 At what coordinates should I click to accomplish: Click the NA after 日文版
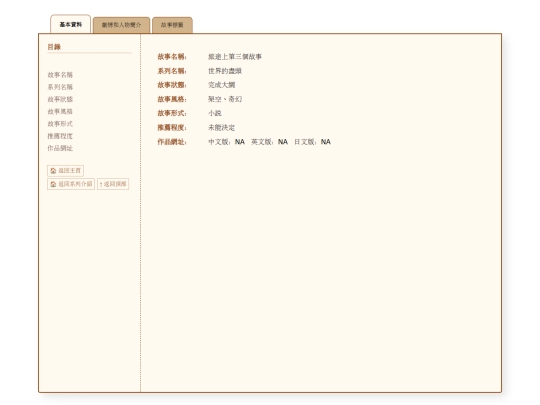click(x=326, y=142)
